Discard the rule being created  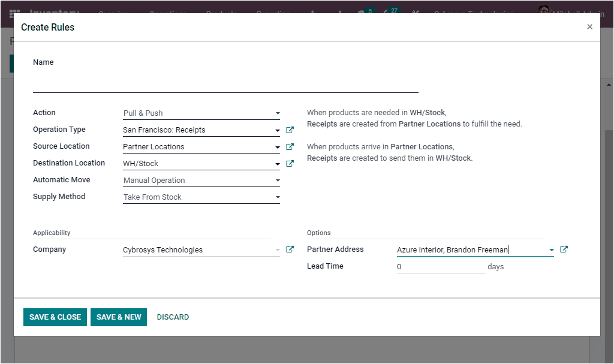coord(173,317)
